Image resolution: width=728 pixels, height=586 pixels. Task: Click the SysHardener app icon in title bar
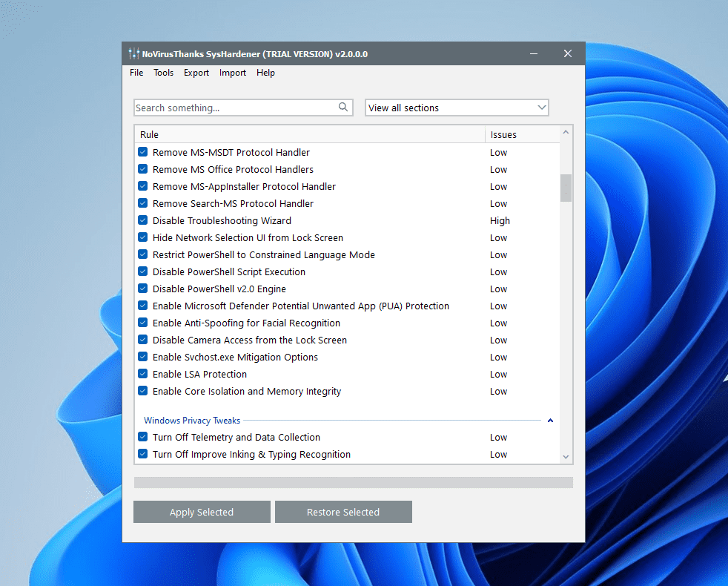pos(133,54)
